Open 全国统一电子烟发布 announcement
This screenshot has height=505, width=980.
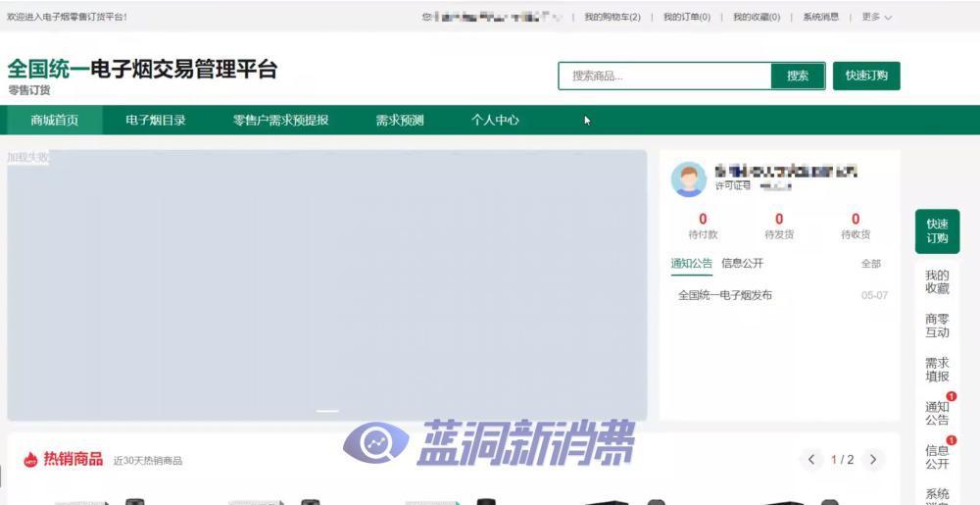coord(725,295)
